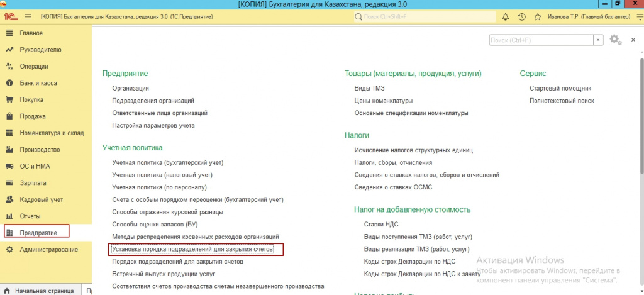Click the Зарплата icon
Image resolution: width=644 pixels, height=295 pixels.
(10, 183)
